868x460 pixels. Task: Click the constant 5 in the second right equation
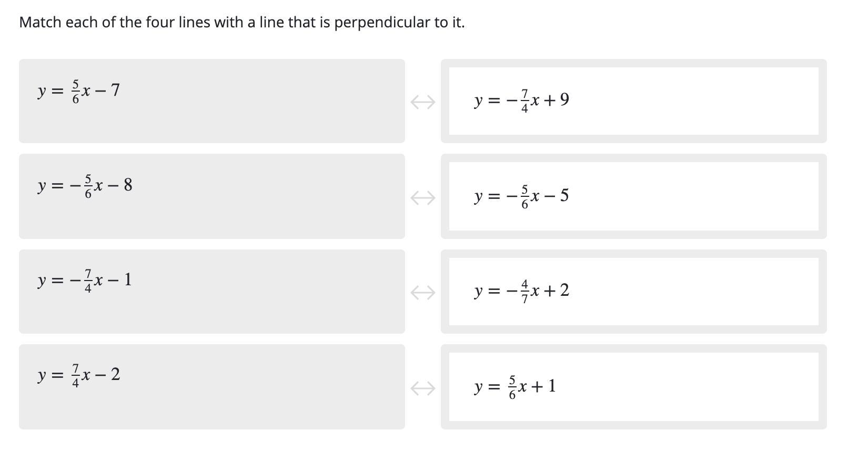pyautogui.click(x=564, y=196)
